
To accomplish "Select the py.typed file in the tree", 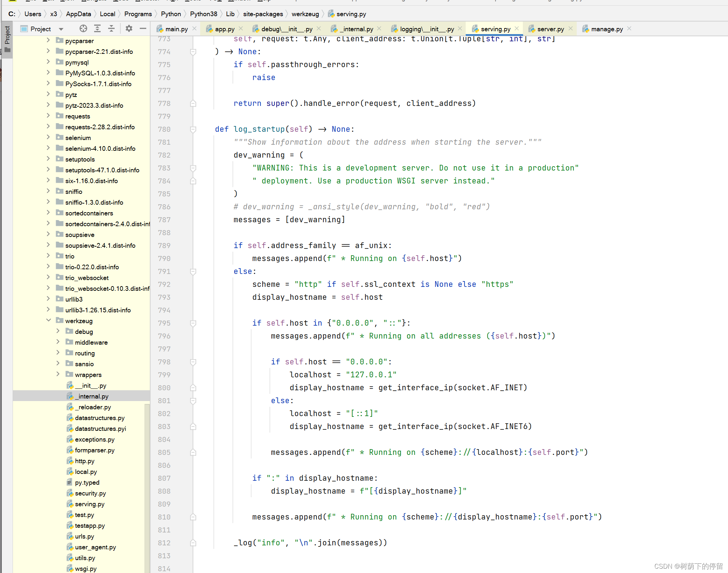I will click(87, 483).
